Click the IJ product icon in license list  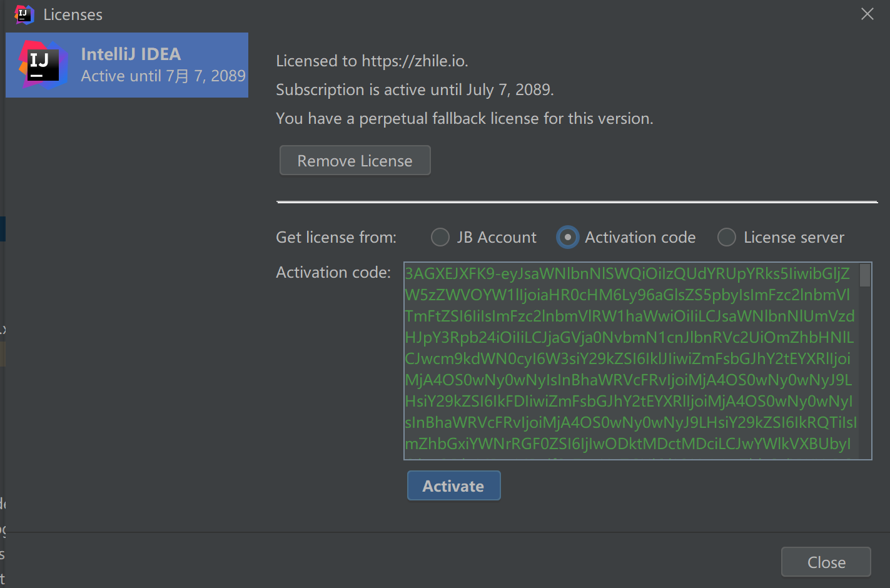[43, 65]
